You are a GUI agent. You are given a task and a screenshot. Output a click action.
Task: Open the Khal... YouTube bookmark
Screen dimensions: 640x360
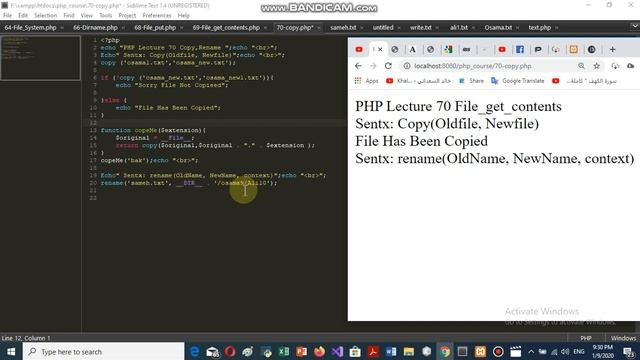[418, 81]
